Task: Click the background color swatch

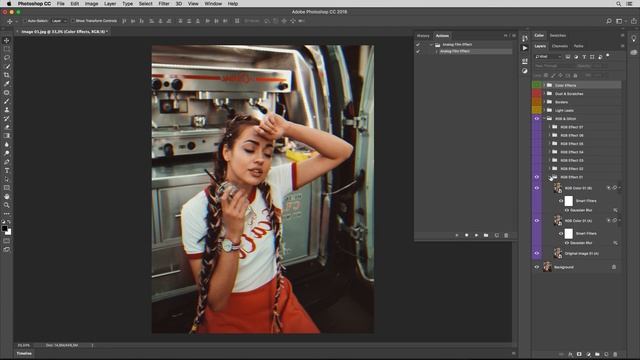Action: pos(9,232)
